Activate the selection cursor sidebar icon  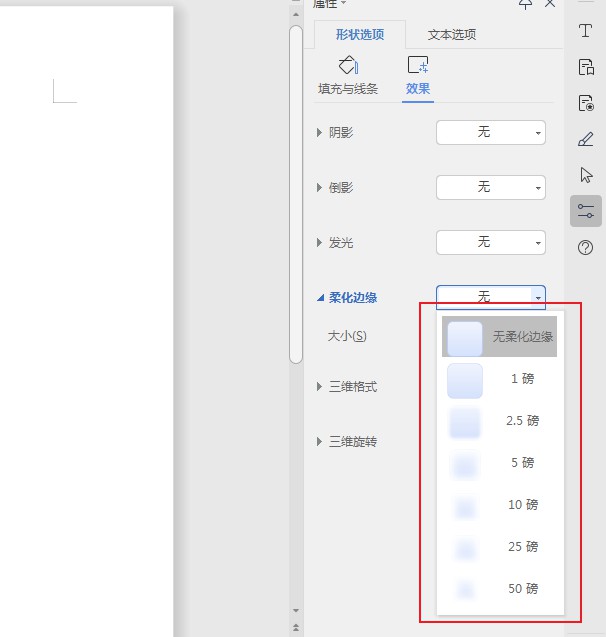pos(586,175)
